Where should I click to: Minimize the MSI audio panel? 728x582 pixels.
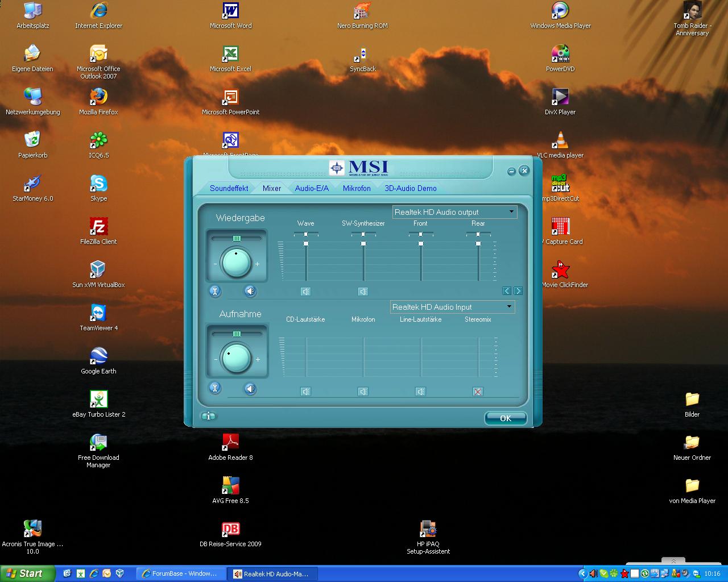[x=511, y=171]
